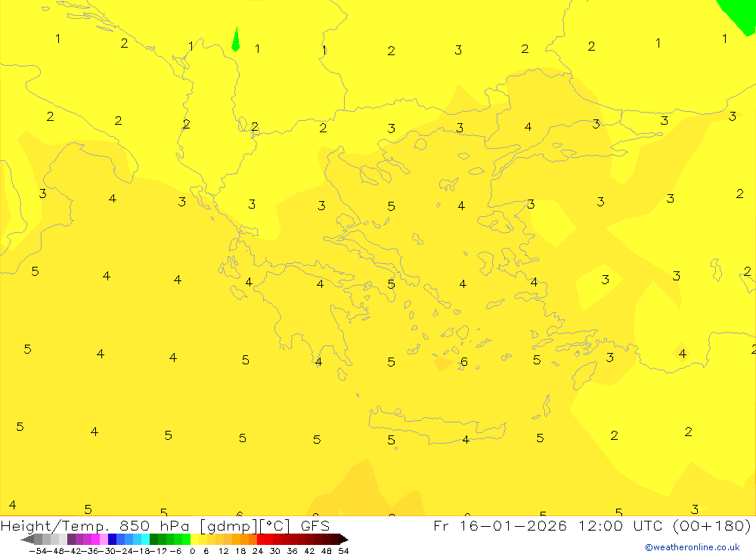Click the grey left arrow tip of the legend
Viewport: 756px width, 554px height.
27,540
